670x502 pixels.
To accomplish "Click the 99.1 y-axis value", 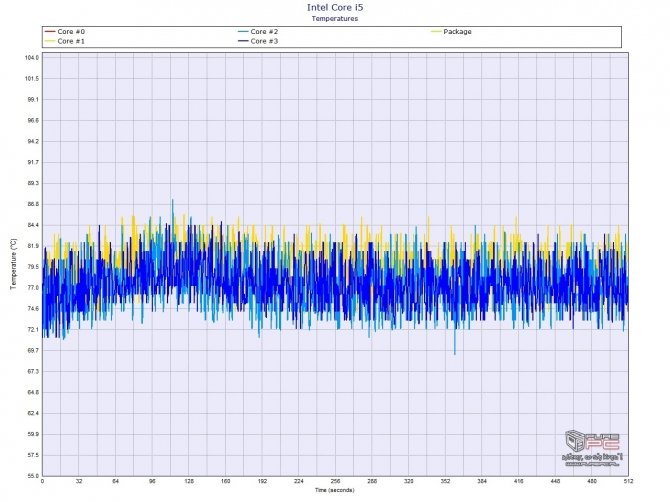I will (x=32, y=100).
